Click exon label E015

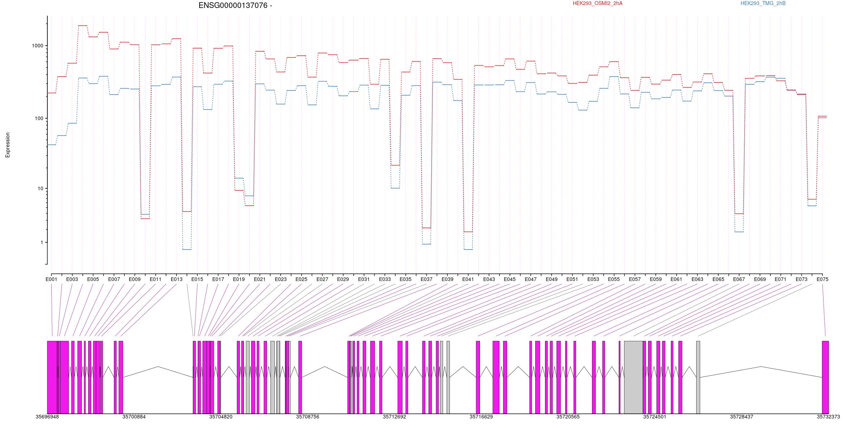coord(197,279)
